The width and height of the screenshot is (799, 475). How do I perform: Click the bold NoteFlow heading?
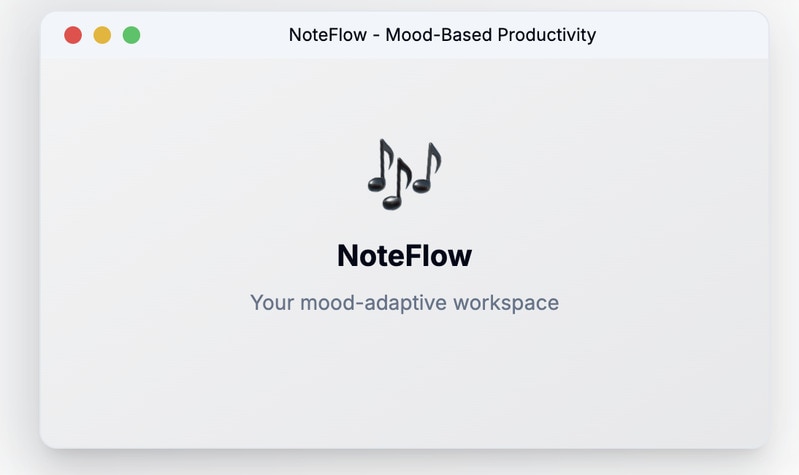[x=404, y=255]
